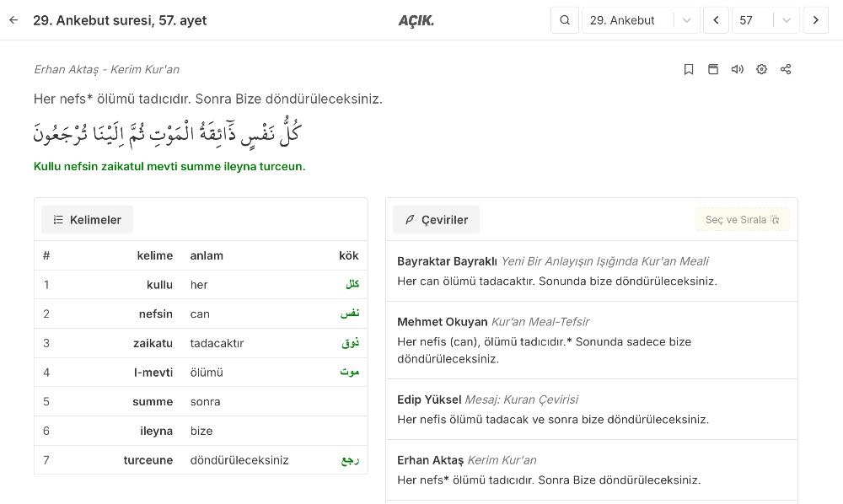Click the Arabic verse text
843x504 pixels.
(x=167, y=133)
